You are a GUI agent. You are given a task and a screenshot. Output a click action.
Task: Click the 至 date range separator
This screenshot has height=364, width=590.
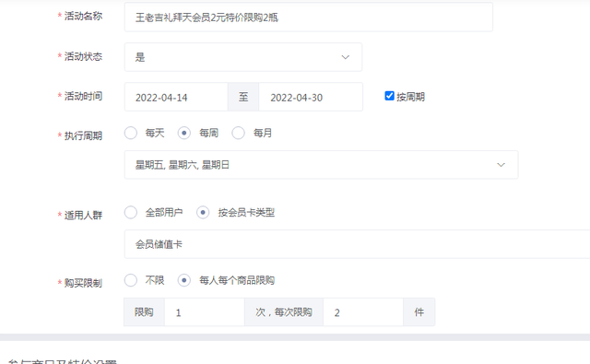tap(243, 98)
